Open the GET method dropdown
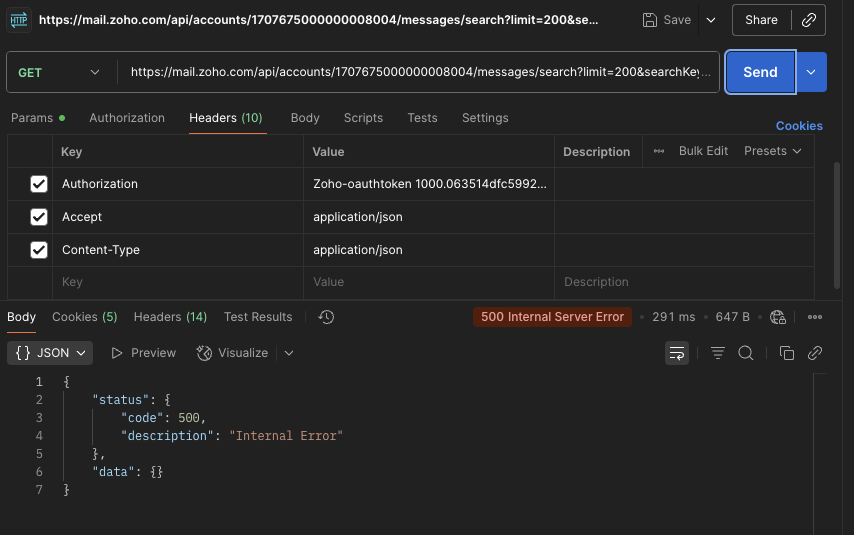This screenshot has width=854, height=535. click(x=59, y=72)
